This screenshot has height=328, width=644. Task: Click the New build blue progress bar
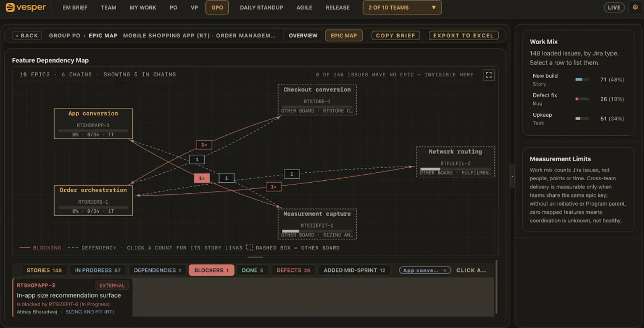click(x=582, y=80)
